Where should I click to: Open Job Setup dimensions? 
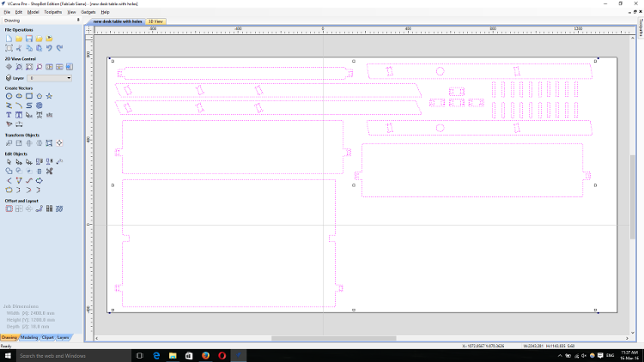9,48
